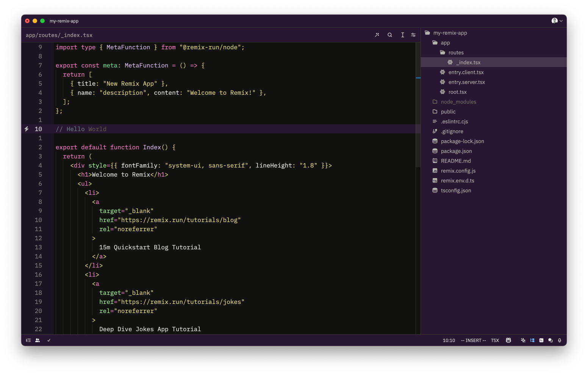Screen dimensions: 588x374
Task: Open remix.env.d.ts file
Action: click(x=494, y=181)
